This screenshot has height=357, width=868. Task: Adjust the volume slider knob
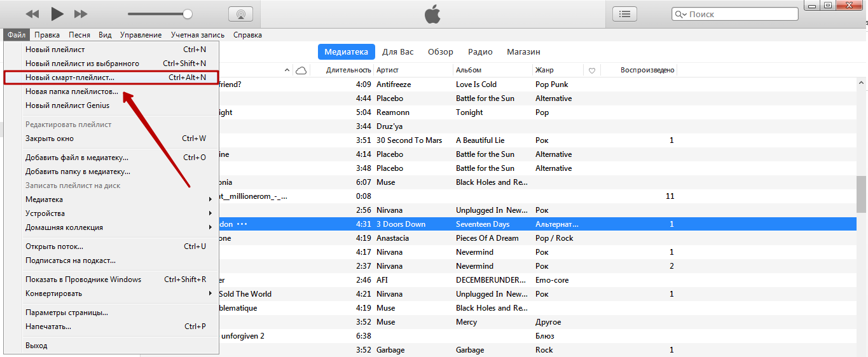pos(188,14)
